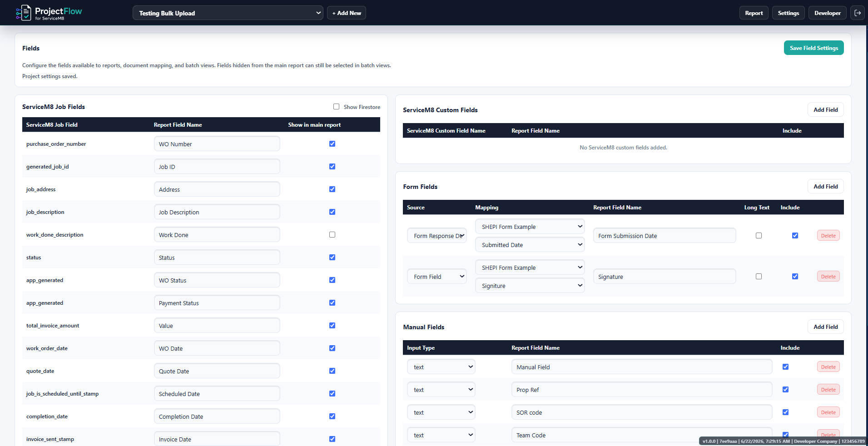This screenshot has width=868, height=446.
Task: Open the Developer page
Action: [x=828, y=13]
